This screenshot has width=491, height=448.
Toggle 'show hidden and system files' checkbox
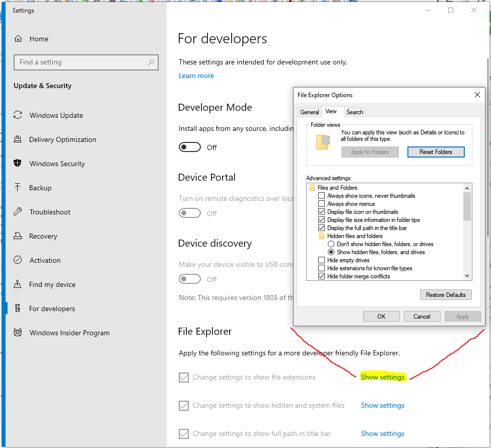coord(184,405)
